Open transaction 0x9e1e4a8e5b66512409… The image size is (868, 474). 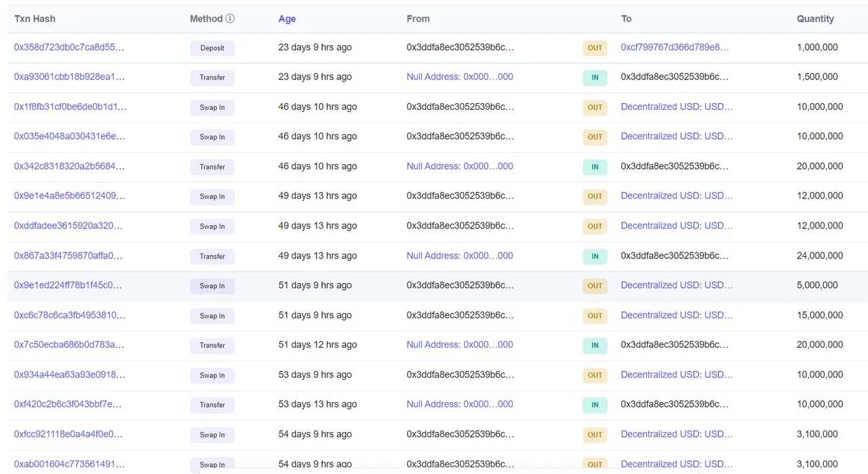point(69,196)
